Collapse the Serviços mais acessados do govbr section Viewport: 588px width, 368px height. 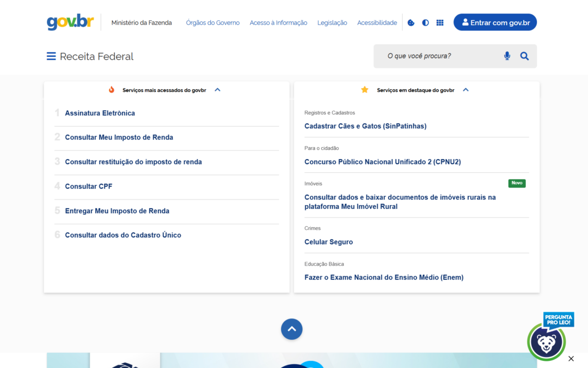pos(217,89)
